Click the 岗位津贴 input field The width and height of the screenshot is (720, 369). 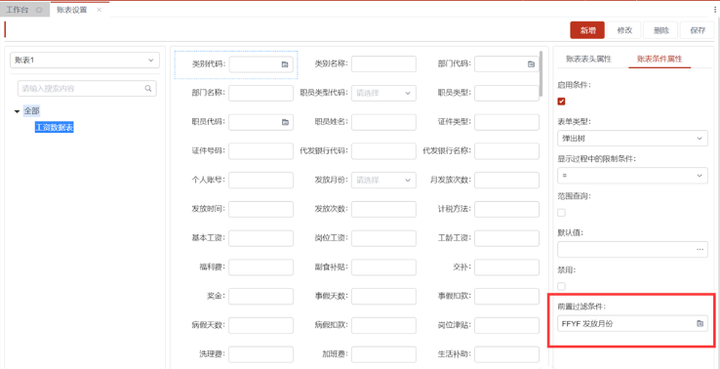[x=507, y=325]
